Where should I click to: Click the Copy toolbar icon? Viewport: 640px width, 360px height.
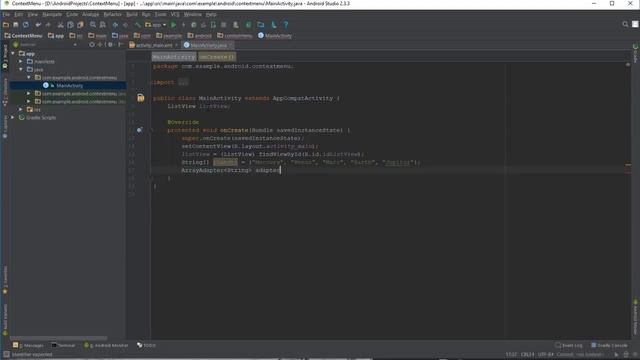point(70,25)
